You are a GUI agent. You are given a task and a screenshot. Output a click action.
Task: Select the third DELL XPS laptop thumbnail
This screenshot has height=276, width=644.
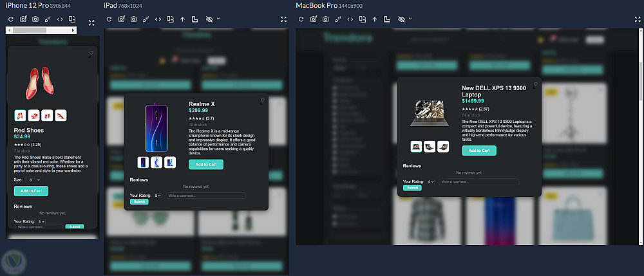coord(443,147)
